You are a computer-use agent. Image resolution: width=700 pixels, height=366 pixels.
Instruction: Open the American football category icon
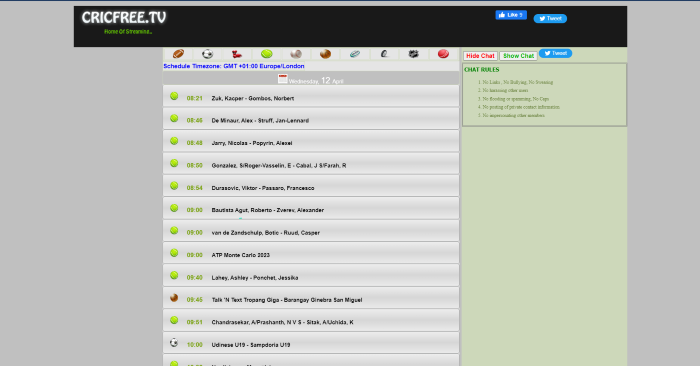[178, 54]
